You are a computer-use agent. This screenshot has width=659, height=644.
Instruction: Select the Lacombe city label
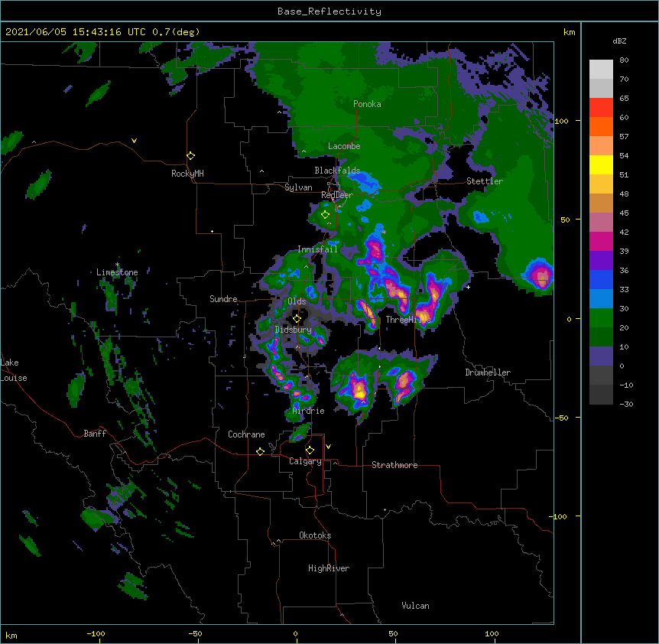coord(344,146)
